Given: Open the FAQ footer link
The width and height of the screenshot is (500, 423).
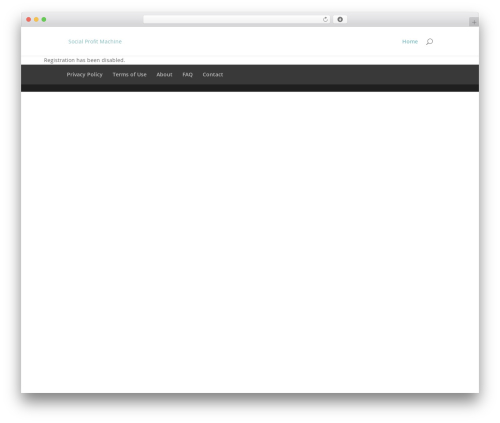Looking at the screenshot, I should 188,74.
